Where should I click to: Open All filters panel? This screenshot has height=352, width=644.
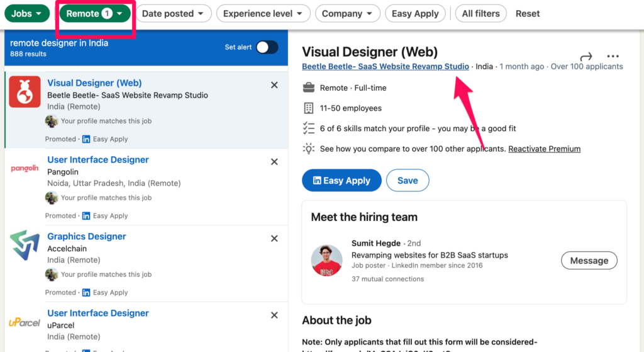pos(481,14)
